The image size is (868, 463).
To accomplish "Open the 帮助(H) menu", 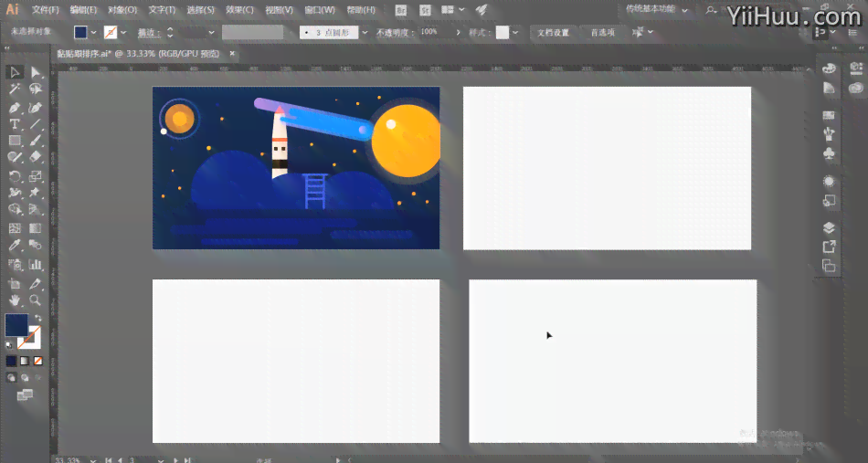I will [361, 10].
